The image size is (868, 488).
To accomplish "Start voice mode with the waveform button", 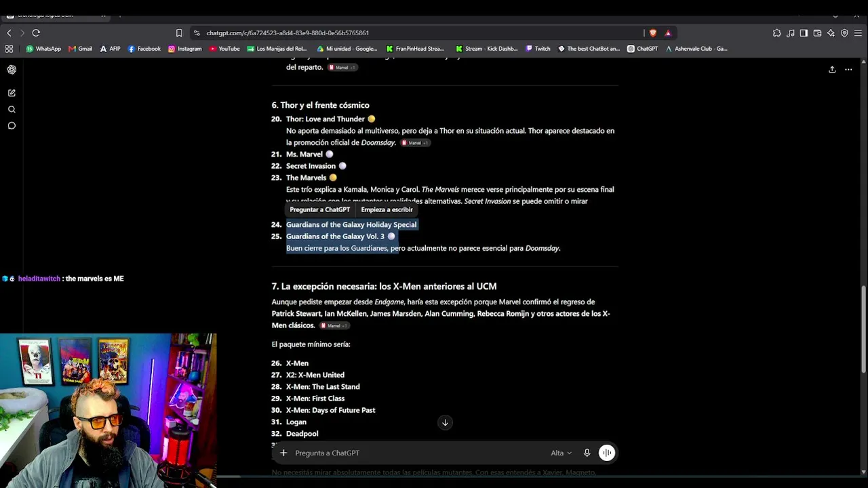I will point(607,453).
